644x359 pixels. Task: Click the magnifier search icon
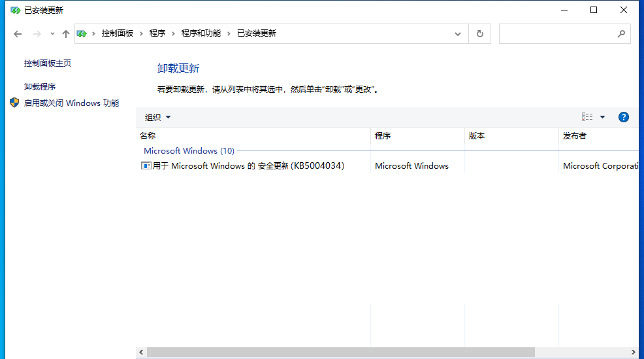click(621, 34)
